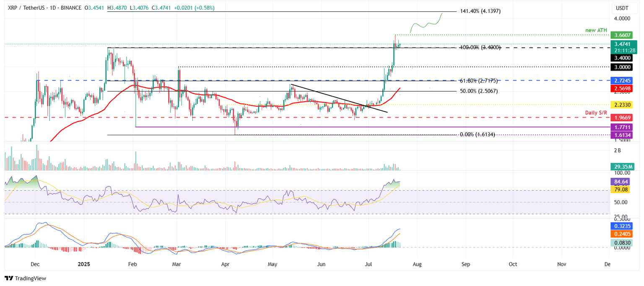Screen dimensions: 644x286
Task: Click the yellow 2.2330 level label
Action: (622, 105)
